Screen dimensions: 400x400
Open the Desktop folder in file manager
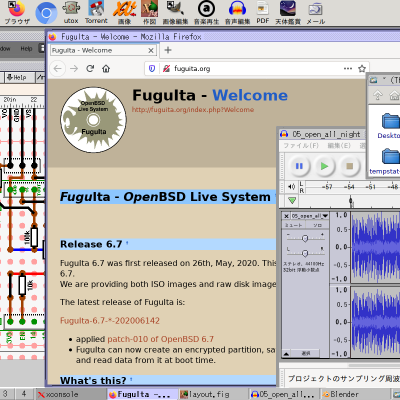(389, 126)
